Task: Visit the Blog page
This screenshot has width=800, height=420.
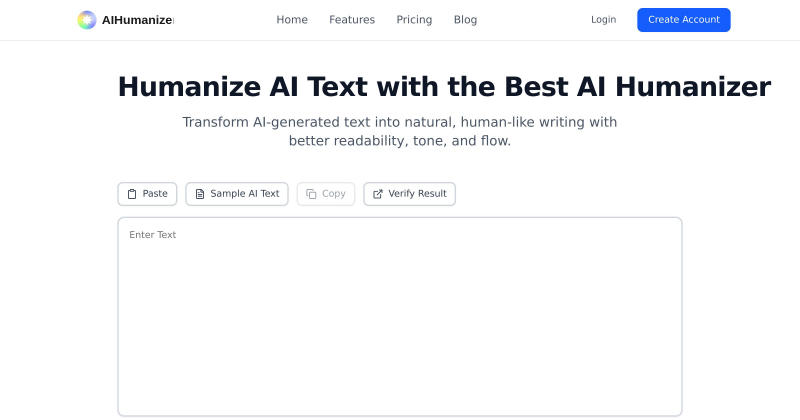Action: coord(465,19)
